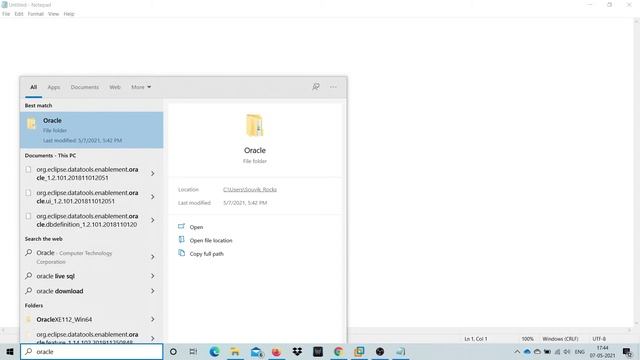
Task: Switch to the Apps search tab
Action: (x=54, y=87)
